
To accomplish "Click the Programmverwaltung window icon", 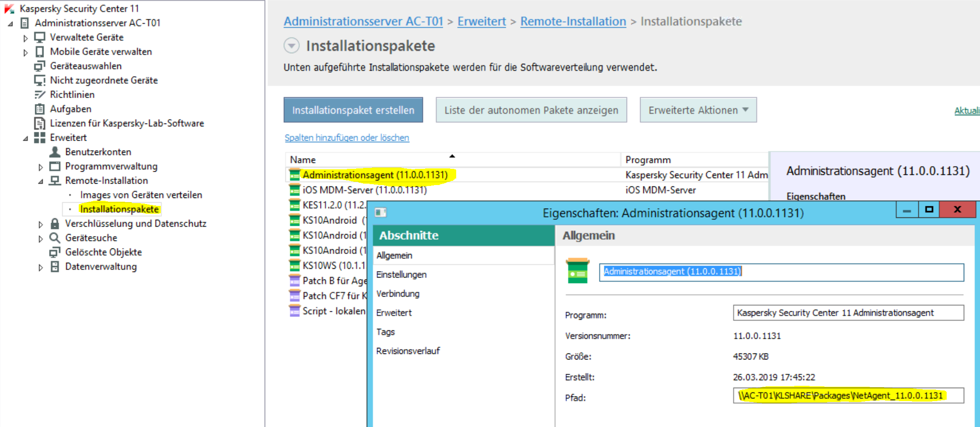I will tap(55, 166).
